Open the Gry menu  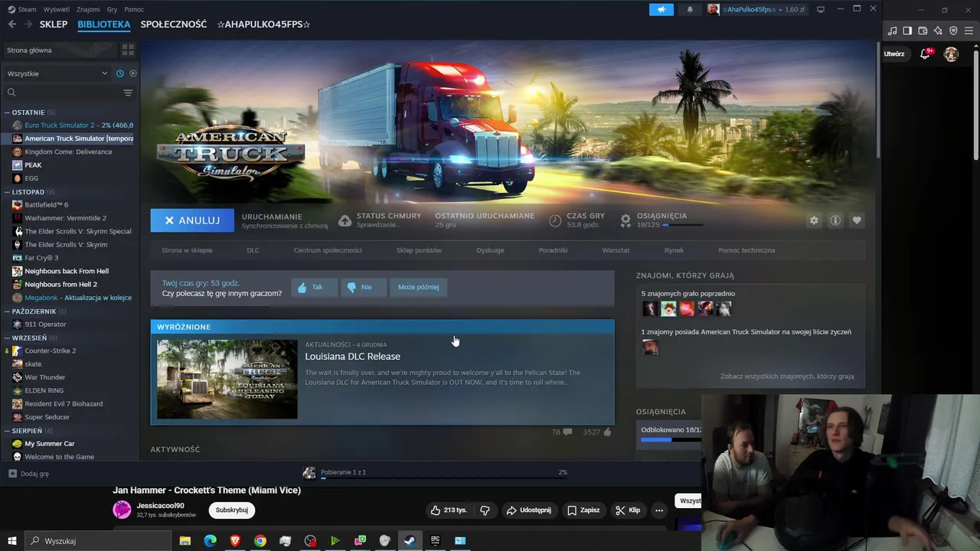113,9
